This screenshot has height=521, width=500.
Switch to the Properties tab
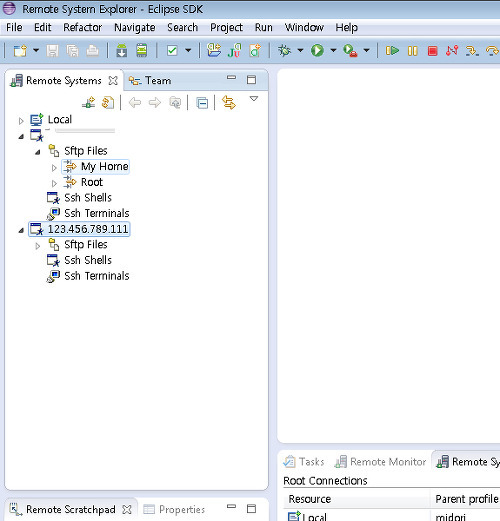(x=174, y=509)
